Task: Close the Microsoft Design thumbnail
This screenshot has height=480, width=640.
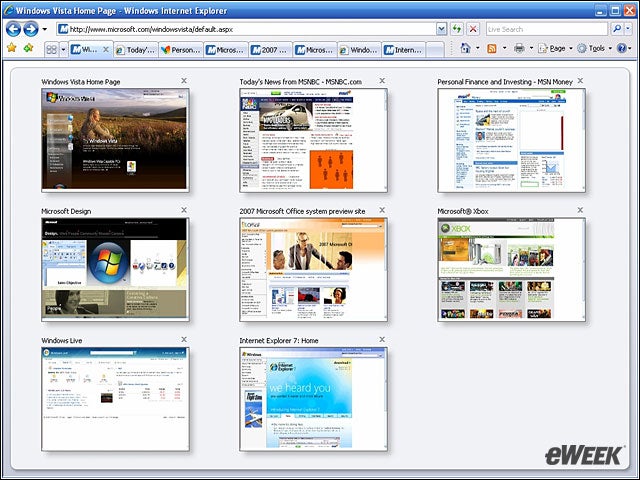Action: click(x=184, y=210)
